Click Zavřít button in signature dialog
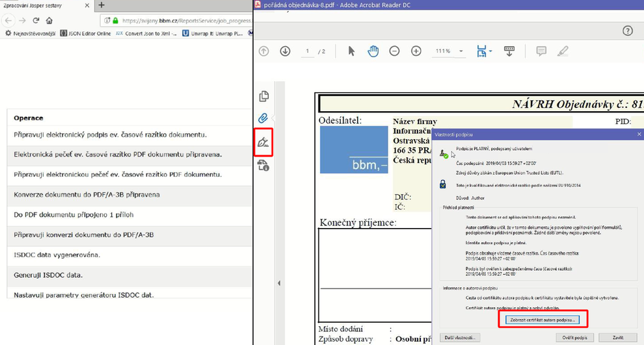 point(618,338)
